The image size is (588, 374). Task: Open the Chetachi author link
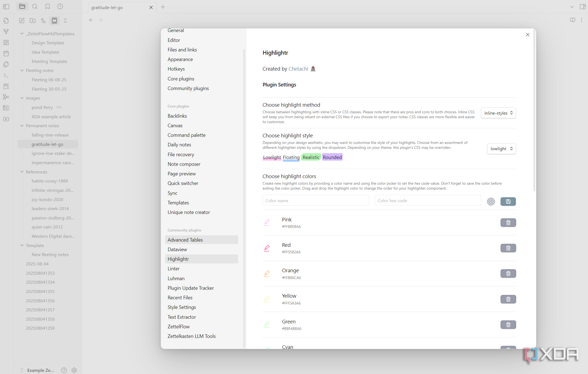(x=298, y=69)
